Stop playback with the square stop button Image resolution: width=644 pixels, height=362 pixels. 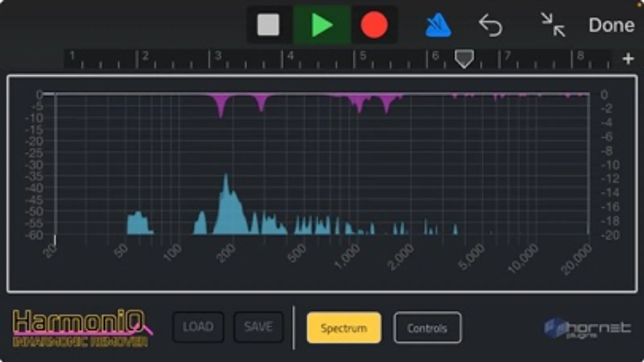268,25
